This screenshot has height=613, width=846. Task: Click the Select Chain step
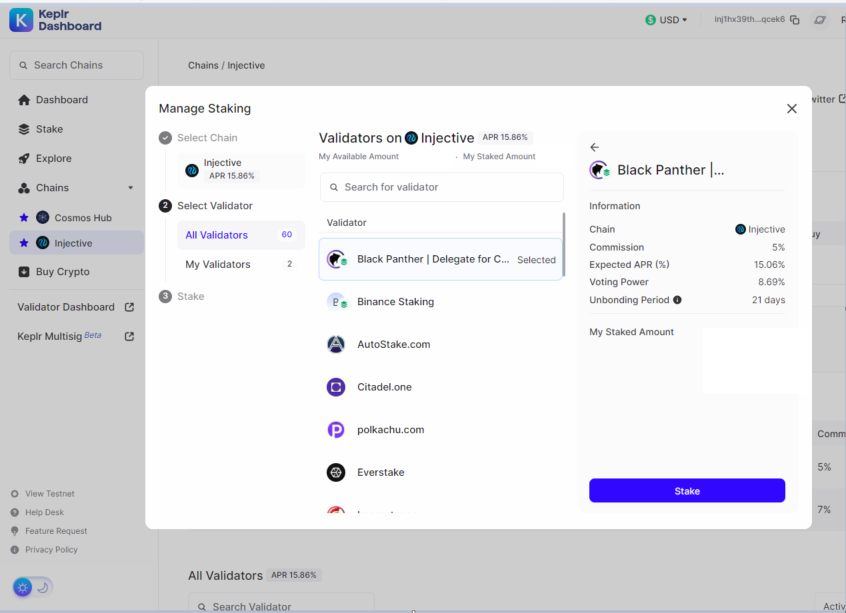pyautogui.click(x=198, y=138)
